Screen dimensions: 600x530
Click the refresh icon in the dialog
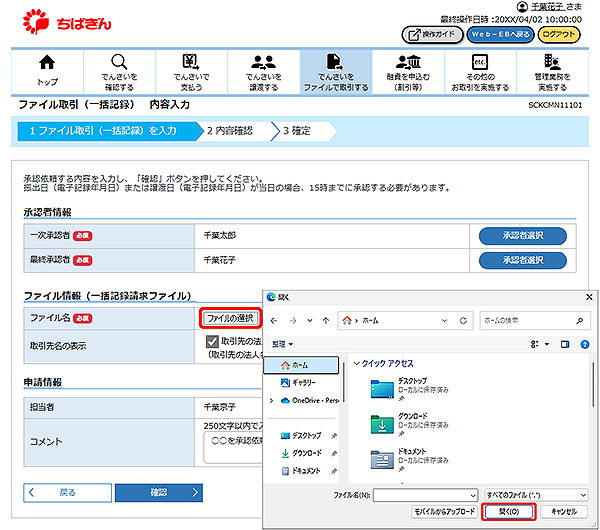463,321
